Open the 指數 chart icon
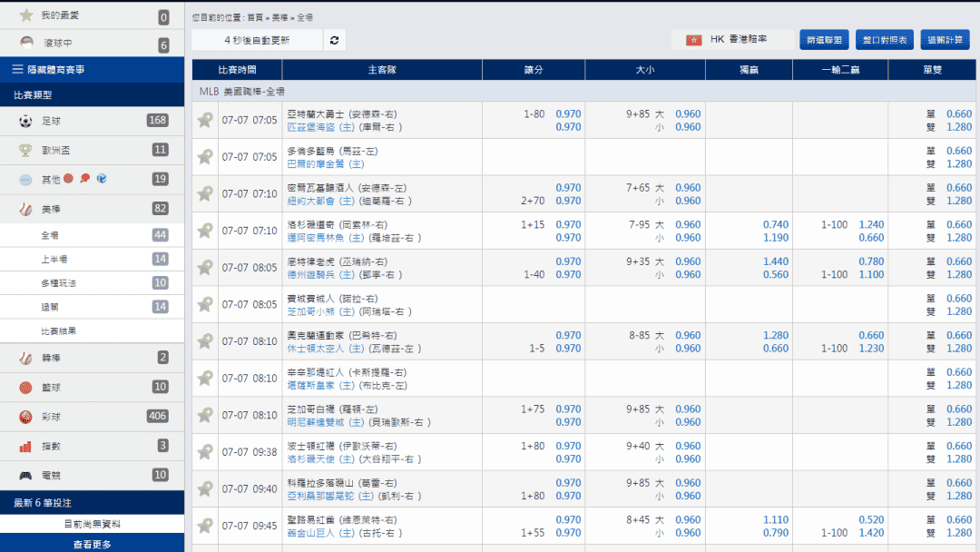The image size is (980, 552). pos(25,447)
